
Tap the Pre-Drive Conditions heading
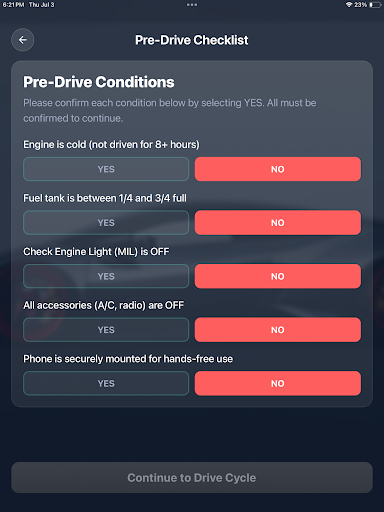(99, 82)
